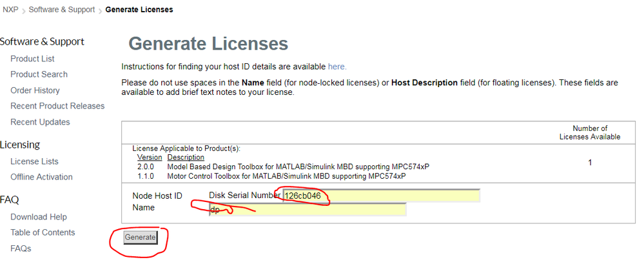Image resolution: width=644 pixels, height=273 pixels.
Task: Click the licenses available count '1'
Action: click(590, 163)
